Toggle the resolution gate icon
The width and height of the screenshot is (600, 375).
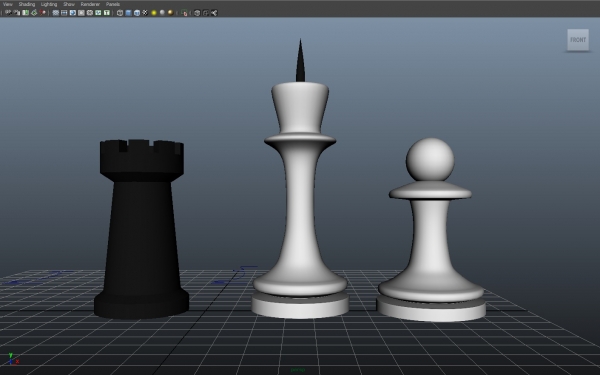(73, 13)
